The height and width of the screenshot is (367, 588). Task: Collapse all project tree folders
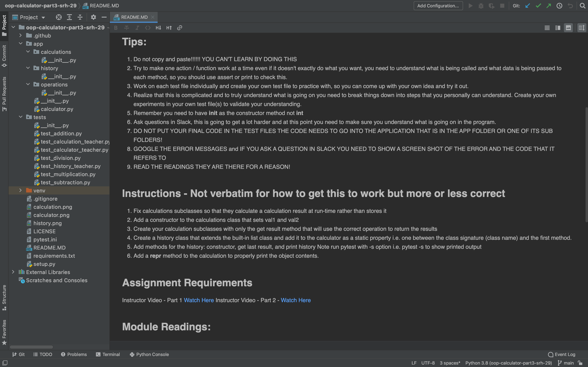[x=80, y=17]
